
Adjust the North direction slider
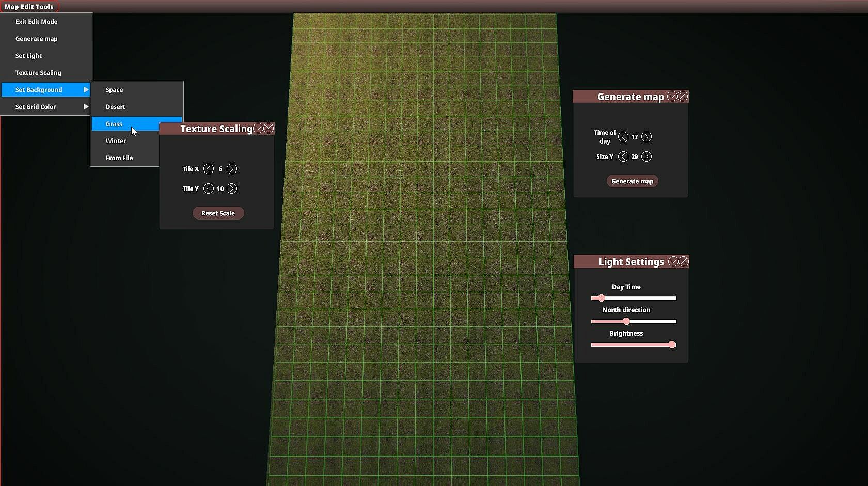tap(634, 321)
